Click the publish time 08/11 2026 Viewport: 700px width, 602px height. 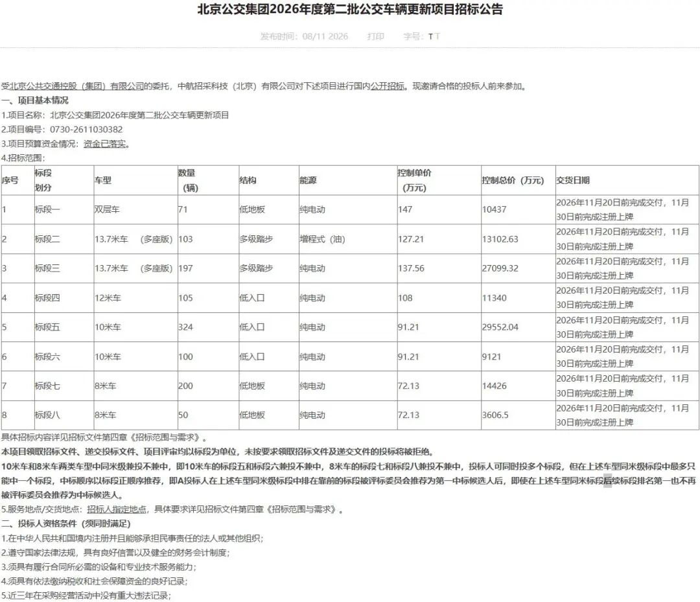pos(325,36)
